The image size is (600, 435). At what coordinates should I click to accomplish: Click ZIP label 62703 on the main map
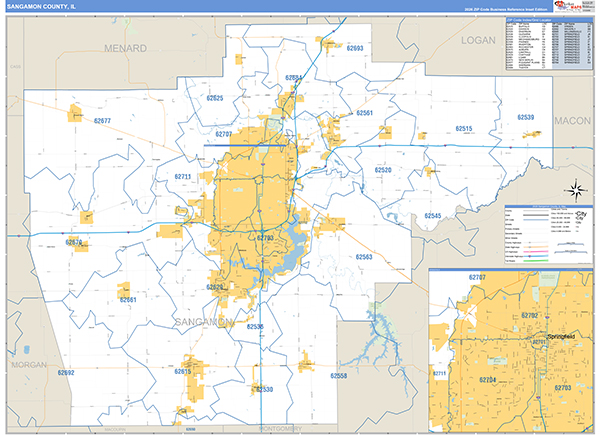[265, 238]
